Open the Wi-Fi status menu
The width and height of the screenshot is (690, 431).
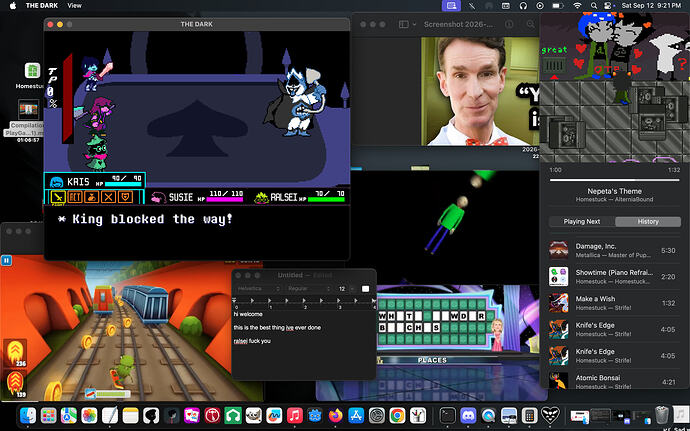coord(577,6)
